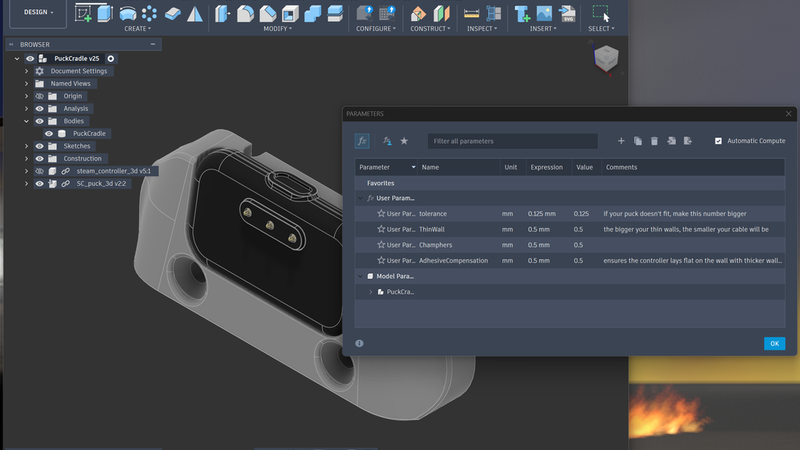The height and width of the screenshot is (450, 800).
Task: Select the Offset Face tool
Action: tap(335, 14)
